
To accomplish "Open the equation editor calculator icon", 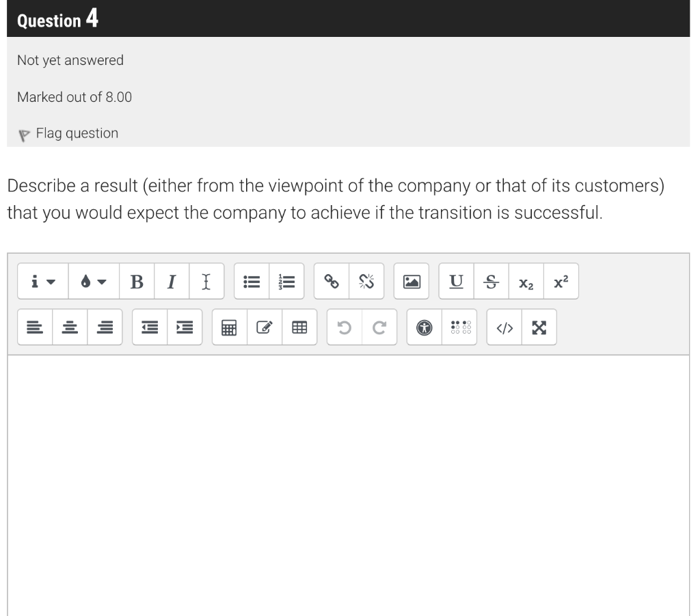I will point(230,327).
